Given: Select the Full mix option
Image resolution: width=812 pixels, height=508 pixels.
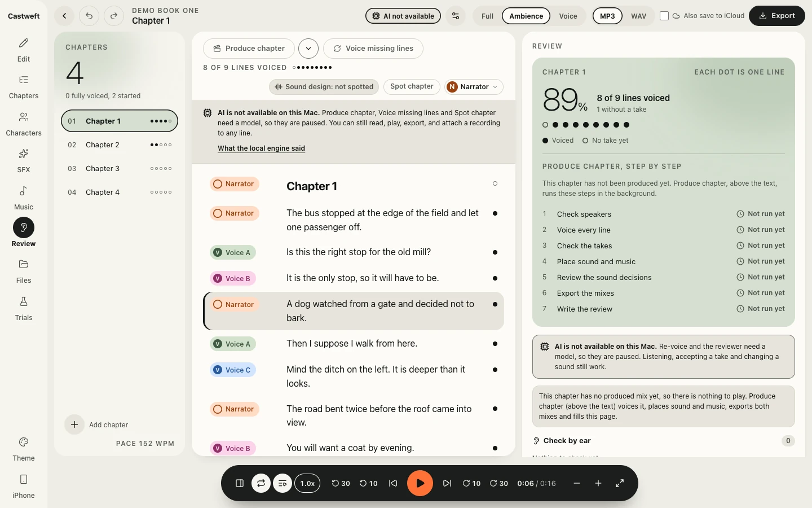Looking at the screenshot, I should [487, 16].
